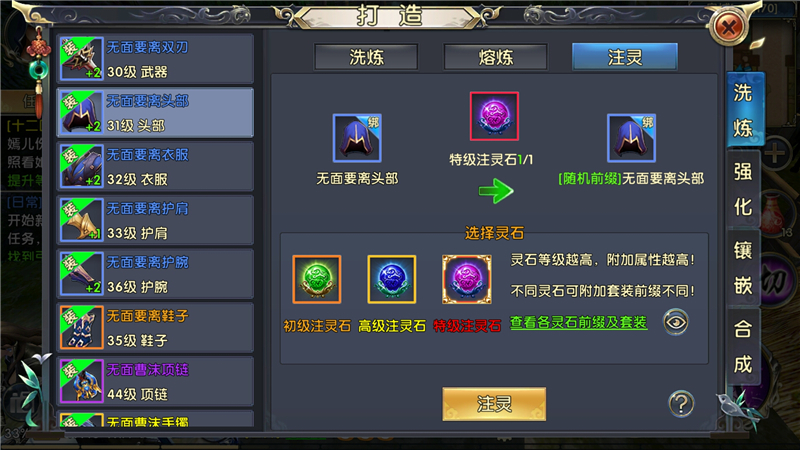
Task: Select the 注灵 tab at top
Action: (624, 57)
